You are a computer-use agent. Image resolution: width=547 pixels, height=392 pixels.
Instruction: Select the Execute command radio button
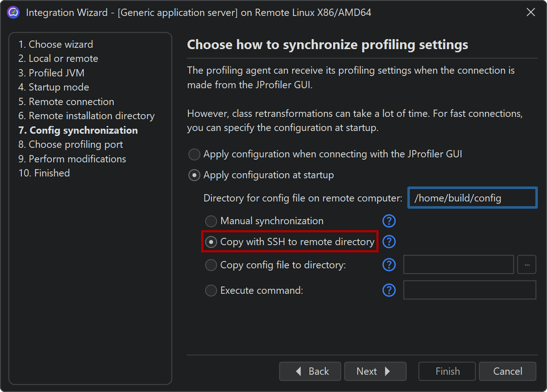coord(211,291)
